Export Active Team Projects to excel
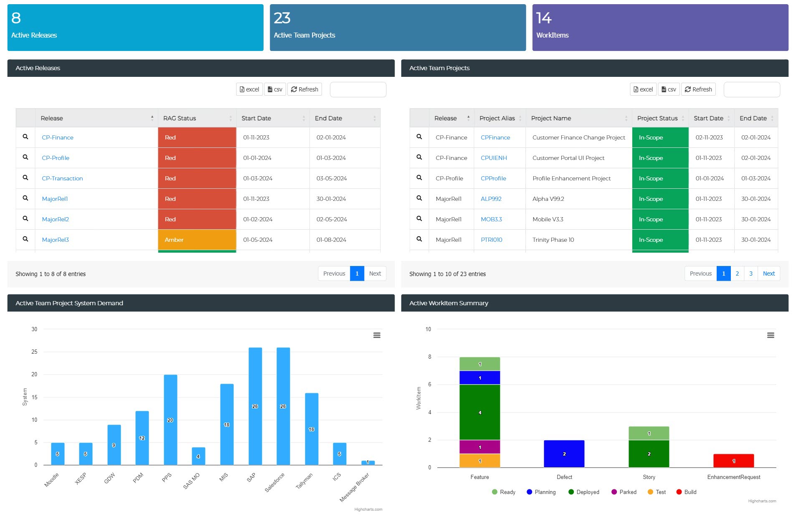 pyautogui.click(x=643, y=89)
